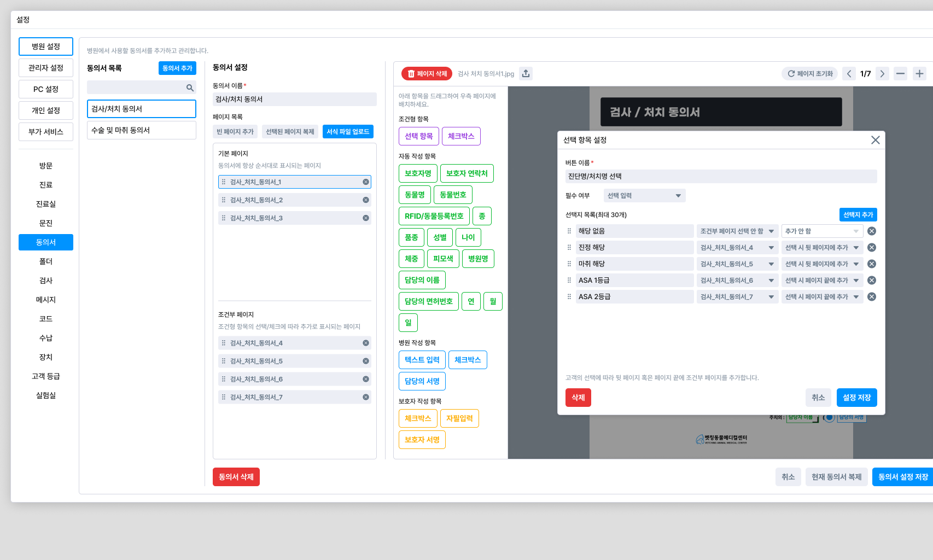Click red 삭제 button in dialog

point(578,398)
